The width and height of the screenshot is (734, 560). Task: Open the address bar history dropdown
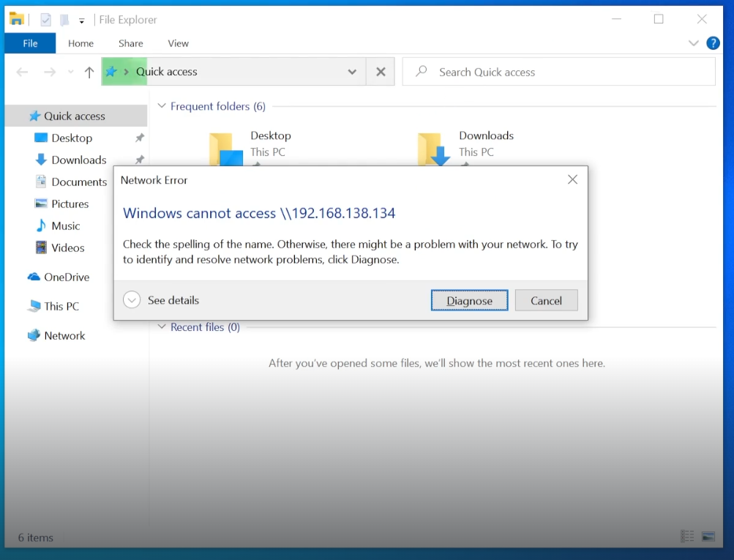(352, 72)
